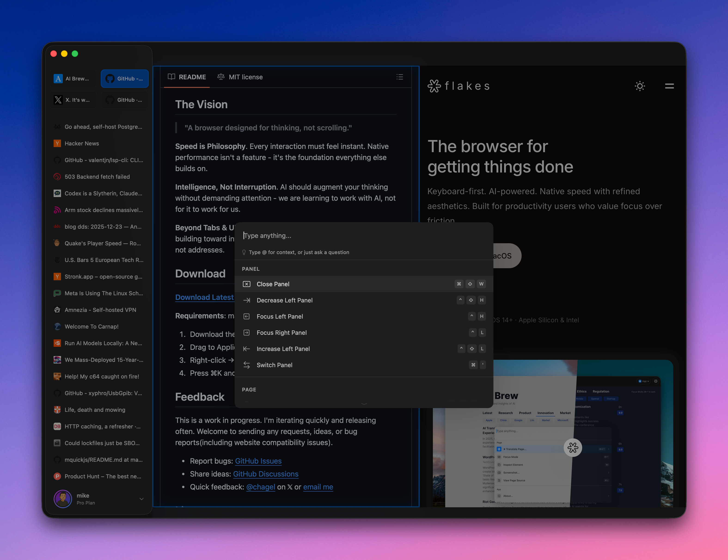Open the GitHub Issues link under Feedback
Viewport: 728px width, 560px height.
point(258,461)
